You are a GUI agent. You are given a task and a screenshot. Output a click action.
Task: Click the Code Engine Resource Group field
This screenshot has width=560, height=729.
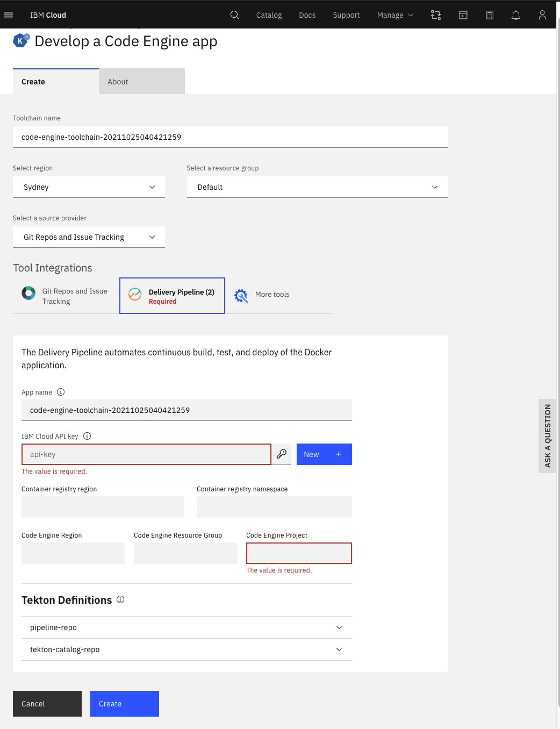(x=185, y=553)
